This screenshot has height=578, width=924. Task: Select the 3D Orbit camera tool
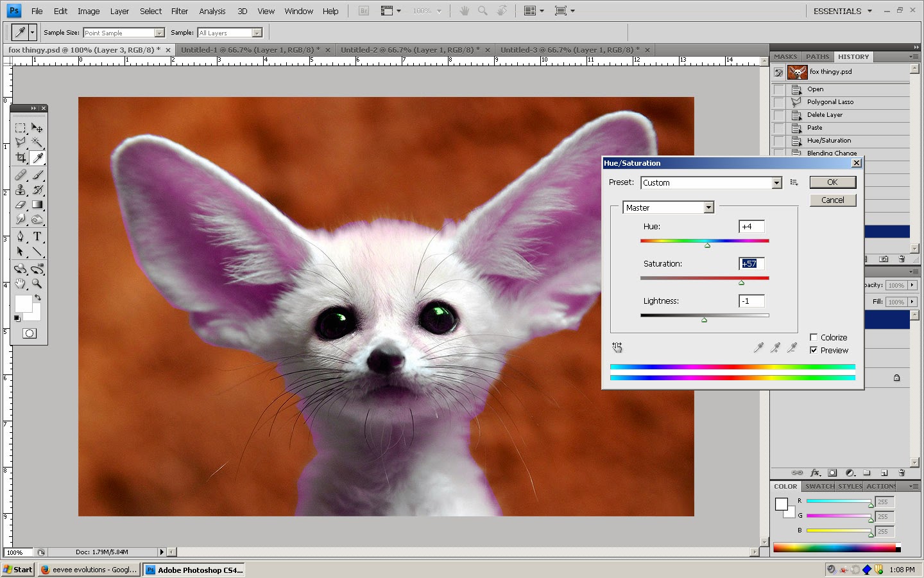point(37,268)
